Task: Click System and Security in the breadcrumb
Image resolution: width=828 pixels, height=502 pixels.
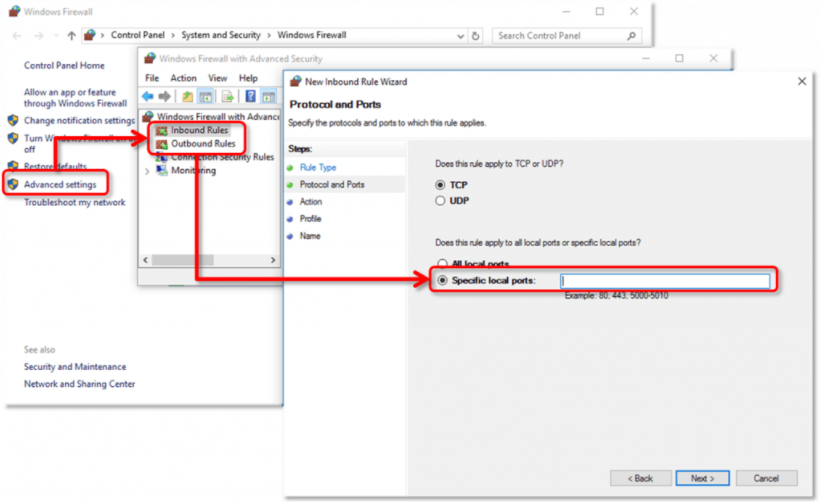Action: [221, 35]
